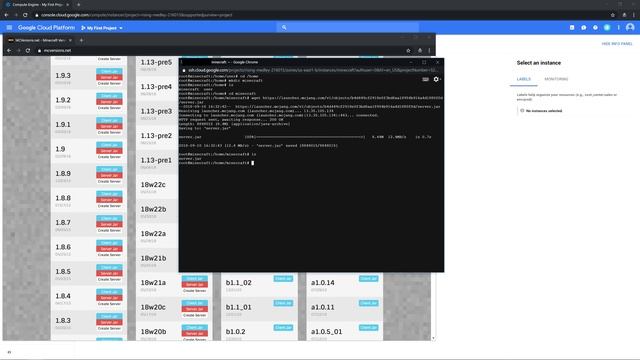This screenshot has width=640, height=360.
Task: Download Client Jar for alpha a1.0.14
Action: tap(369, 278)
